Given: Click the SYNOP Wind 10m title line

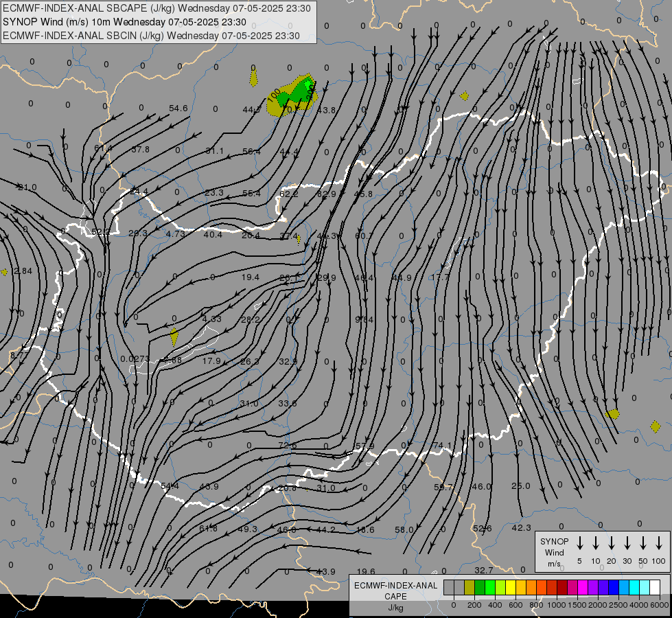Looking at the screenshot, I should [x=124, y=22].
